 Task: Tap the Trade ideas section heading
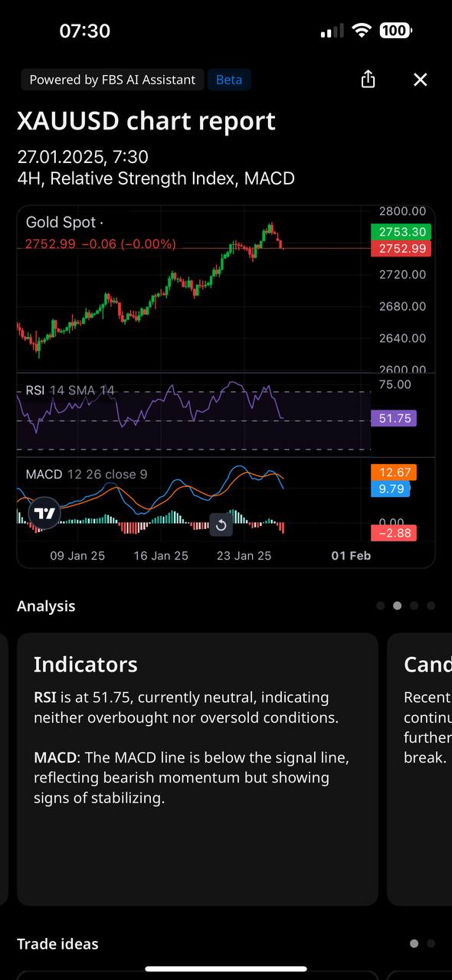[57, 944]
